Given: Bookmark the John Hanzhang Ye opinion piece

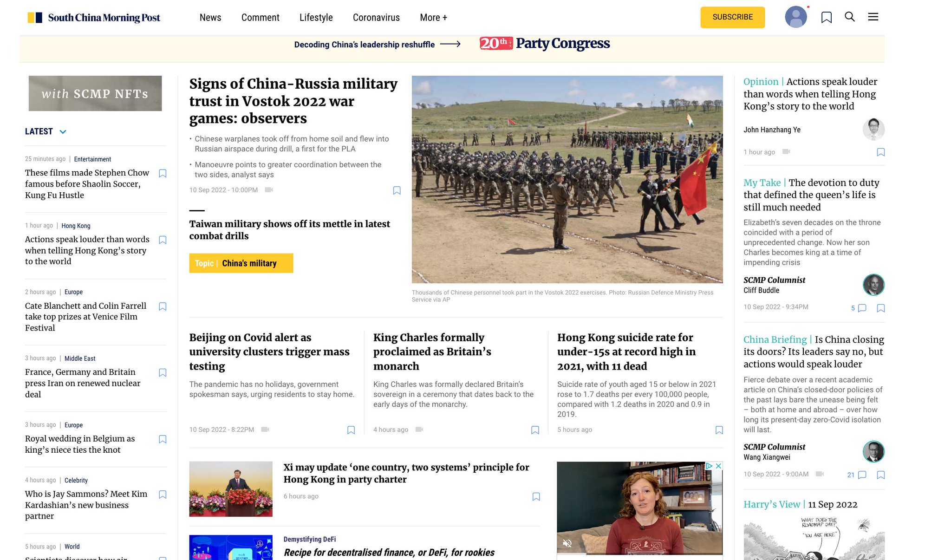Looking at the screenshot, I should coord(880,152).
